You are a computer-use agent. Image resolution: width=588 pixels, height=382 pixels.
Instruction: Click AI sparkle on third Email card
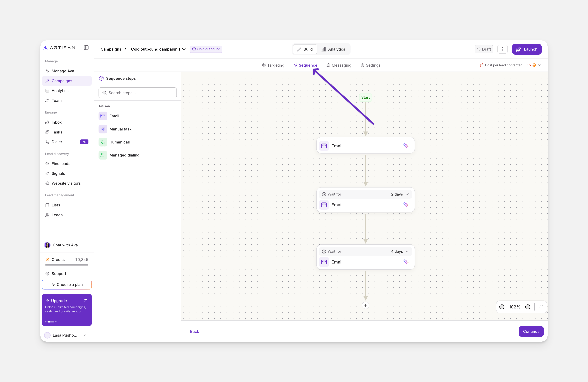pos(406,262)
